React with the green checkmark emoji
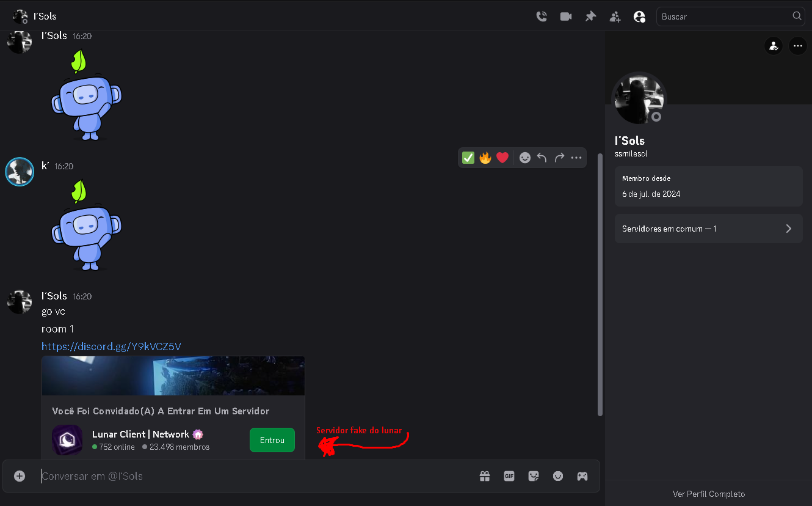This screenshot has width=812, height=506. [x=468, y=158]
